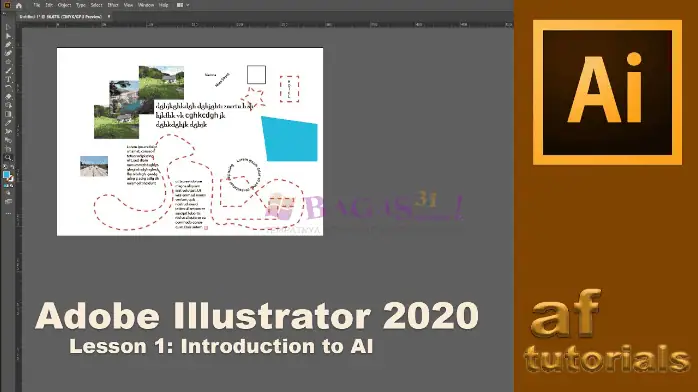Open the Window menu

pyautogui.click(x=146, y=5)
